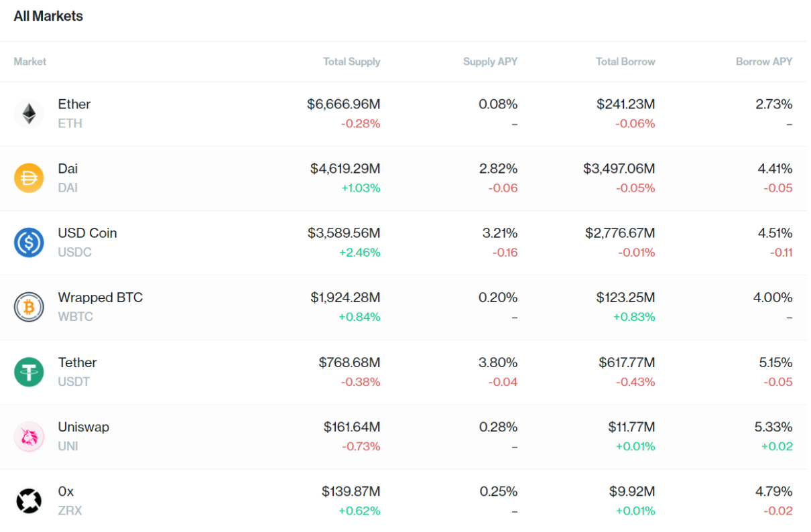This screenshot has width=811, height=532.
Task: Sort by the Market column header
Action: tap(30, 62)
